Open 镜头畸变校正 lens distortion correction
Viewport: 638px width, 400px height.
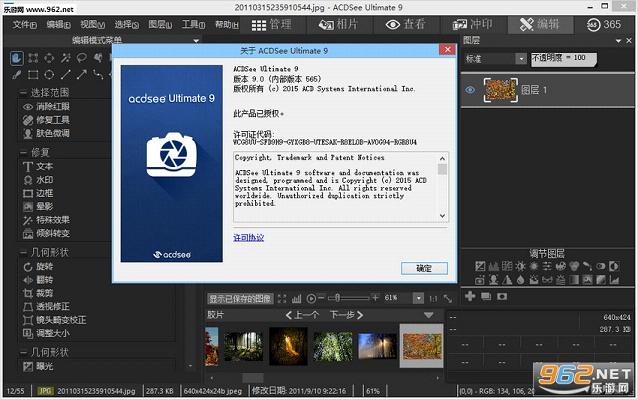coord(55,320)
